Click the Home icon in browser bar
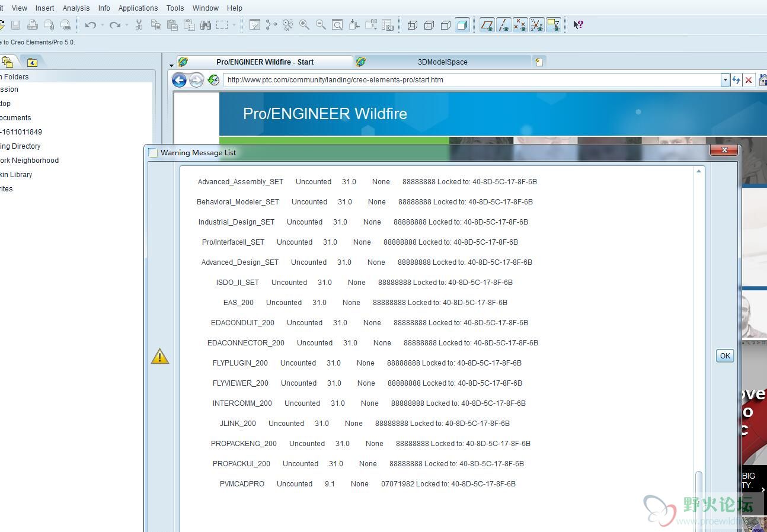This screenshot has height=532, width=767. [762, 80]
